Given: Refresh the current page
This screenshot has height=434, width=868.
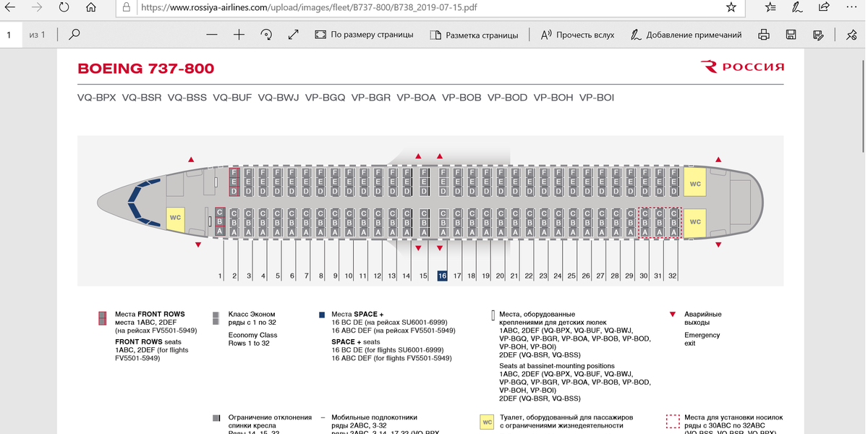Looking at the screenshot, I should pyautogui.click(x=64, y=7).
